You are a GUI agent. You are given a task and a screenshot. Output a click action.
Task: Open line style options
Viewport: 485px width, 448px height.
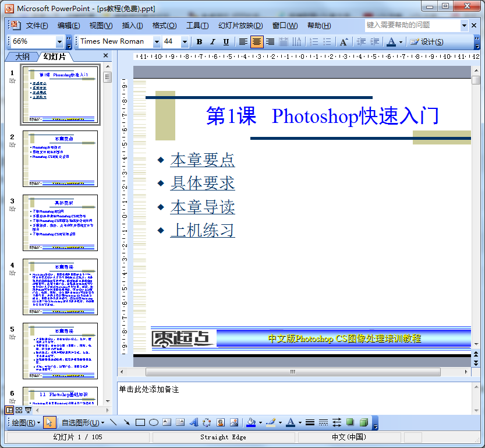310,422
